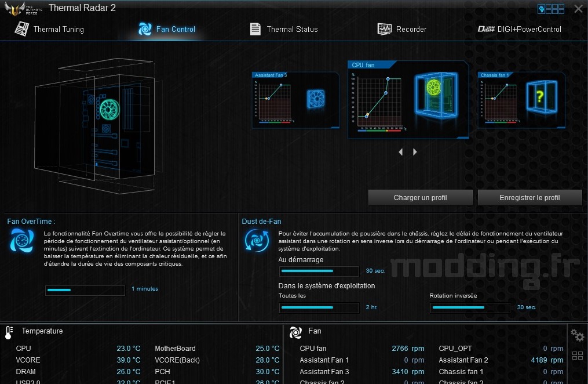Click the Fan OverTime heading
Viewport: 588px width, 384px height.
click(x=31, y=222)
